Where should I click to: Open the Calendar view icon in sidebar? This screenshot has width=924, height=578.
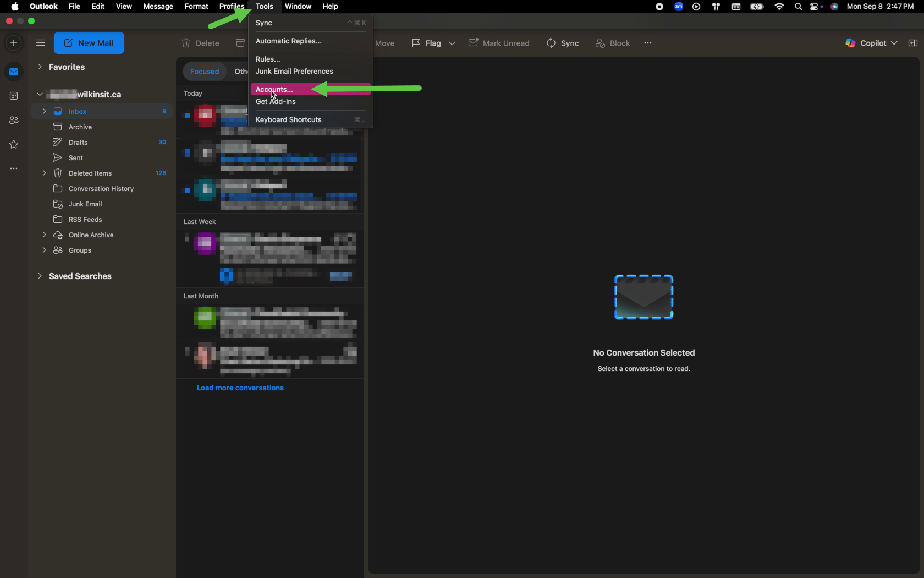14,96
